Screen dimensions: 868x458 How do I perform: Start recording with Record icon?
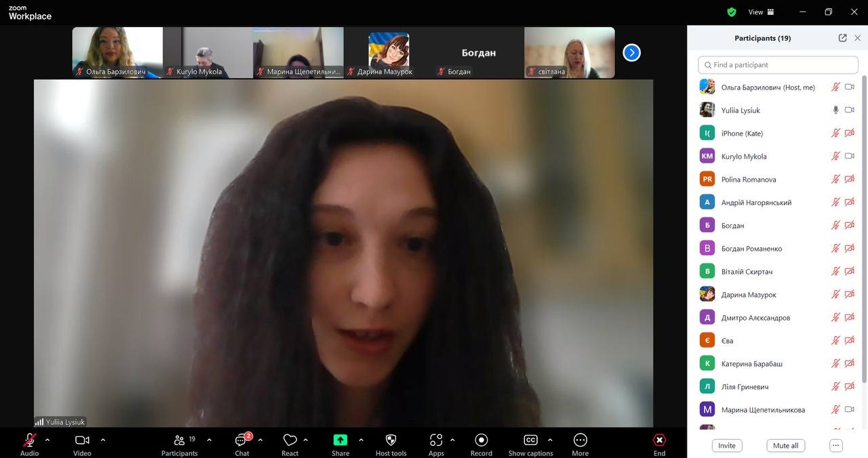(481, 441)
